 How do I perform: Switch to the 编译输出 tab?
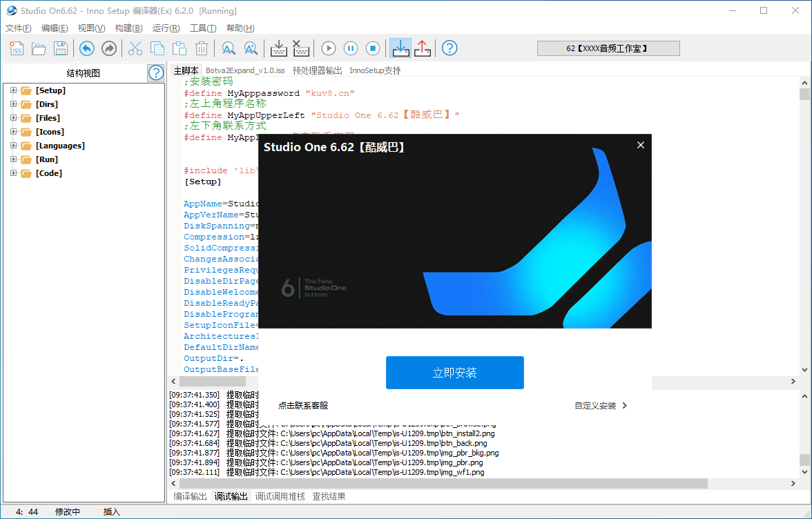[x=190, y=496]
